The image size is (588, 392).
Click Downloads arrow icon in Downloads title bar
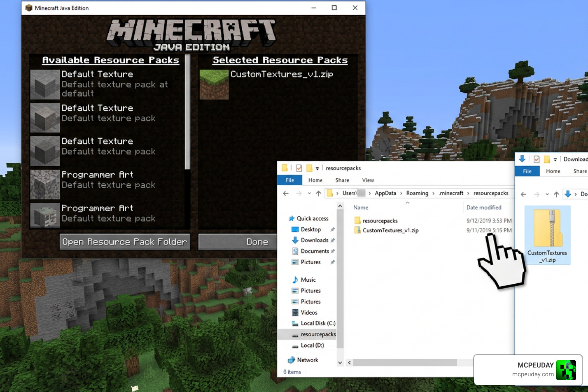click(x=522, y=159)
